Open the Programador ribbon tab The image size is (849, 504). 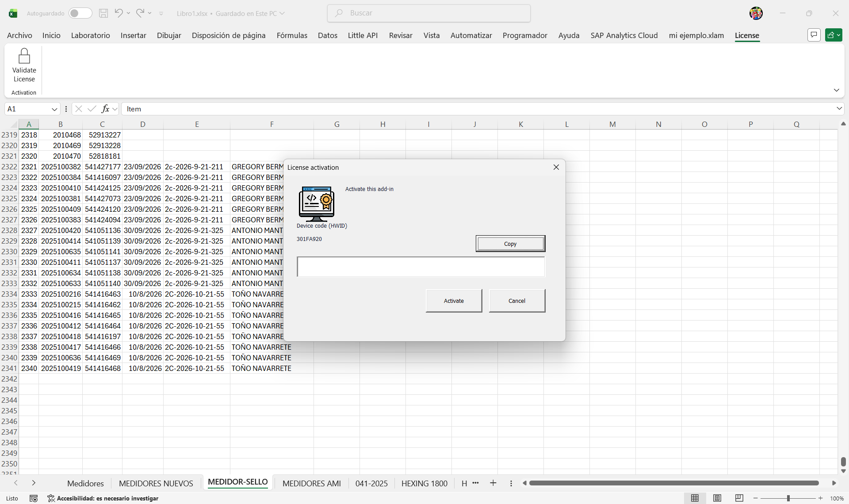[525, 35]
